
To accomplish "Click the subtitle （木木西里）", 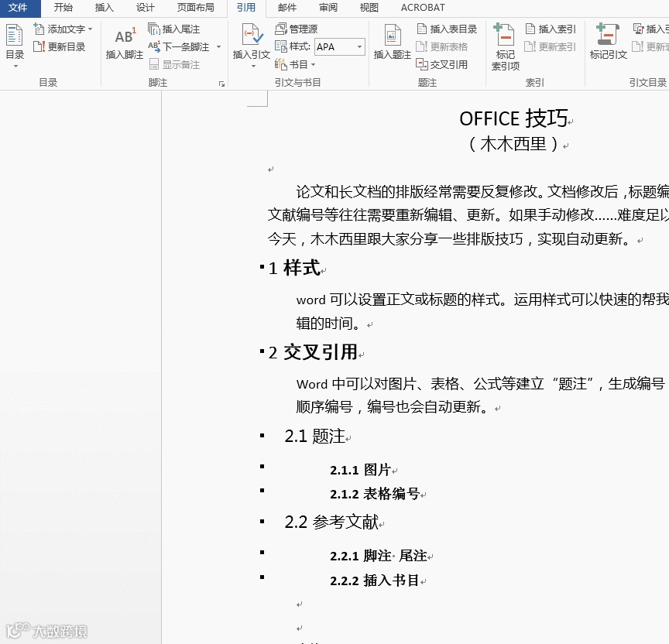I will click(x=513, y=144).
